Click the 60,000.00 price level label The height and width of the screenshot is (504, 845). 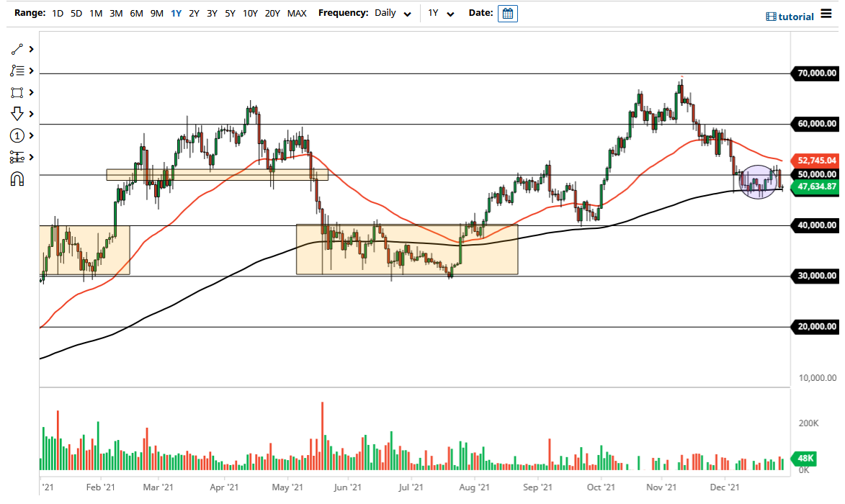(815, 124)
